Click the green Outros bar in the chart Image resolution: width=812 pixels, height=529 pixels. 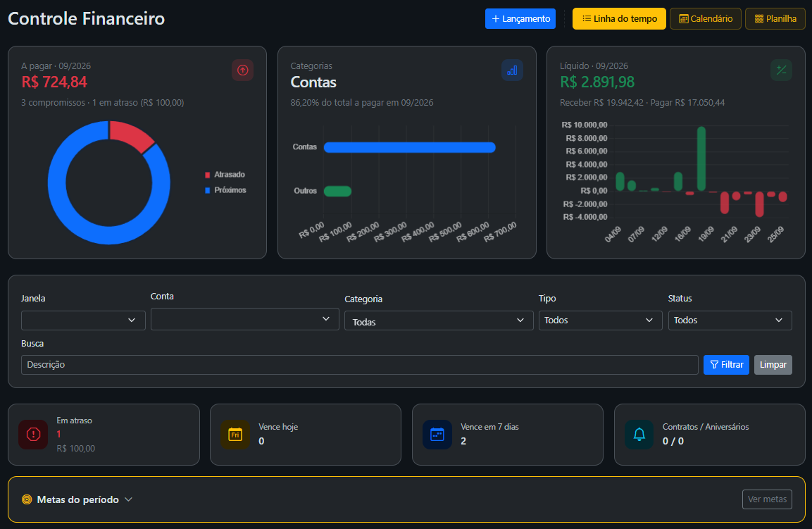337,191
